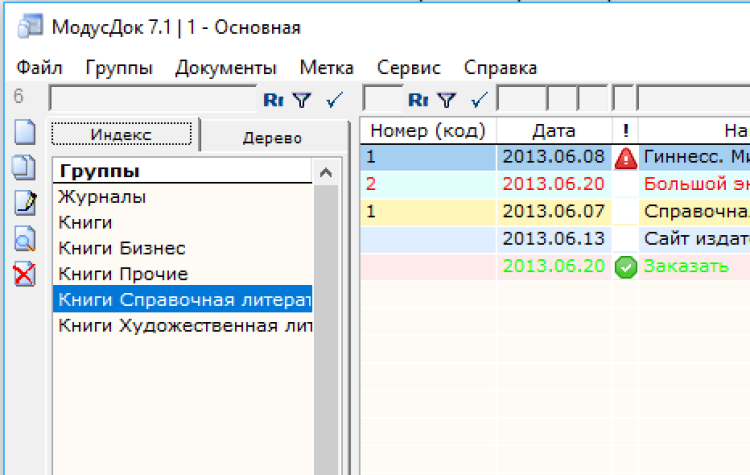The height and width of the screenshot is (475, 750).
Task: Click the red X delete document icon
Action: click(24, 273)
